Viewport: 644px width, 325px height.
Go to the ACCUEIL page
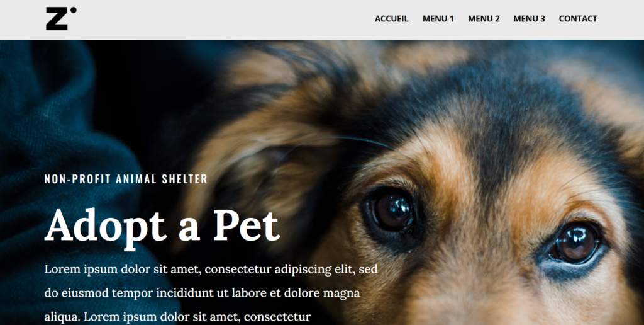tap(391, 19)
